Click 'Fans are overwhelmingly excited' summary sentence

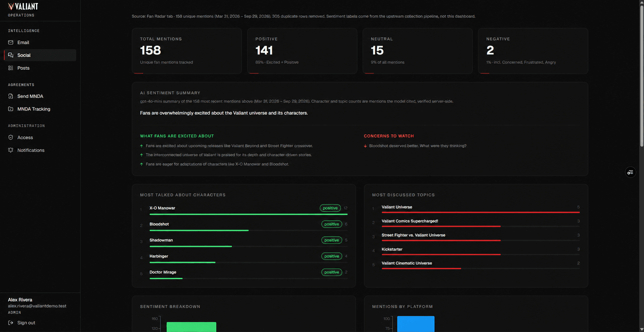coord(224,113)
